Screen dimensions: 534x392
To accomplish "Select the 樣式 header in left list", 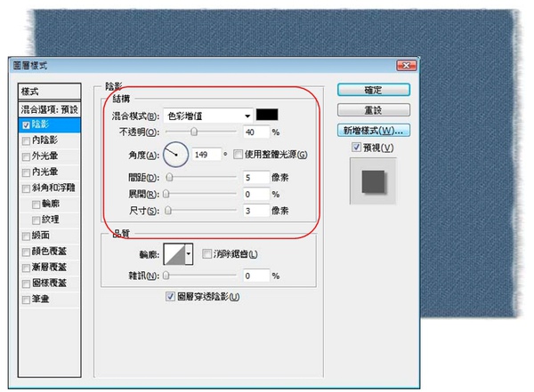I will pos(50,92).
